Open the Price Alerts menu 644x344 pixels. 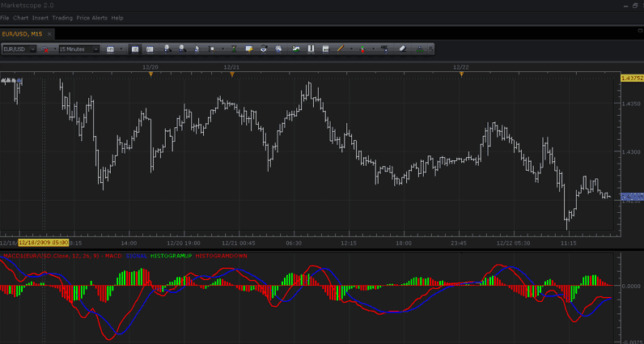92,18
